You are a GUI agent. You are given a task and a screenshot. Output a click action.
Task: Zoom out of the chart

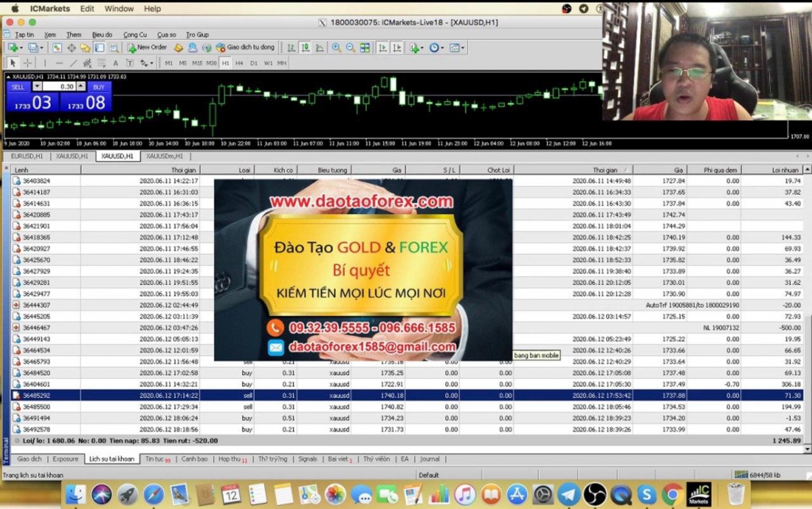(x=351, y=47)
